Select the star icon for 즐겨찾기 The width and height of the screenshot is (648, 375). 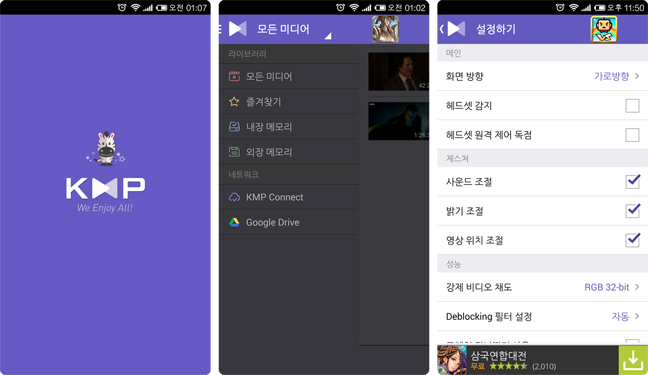(x=234, y=101)
